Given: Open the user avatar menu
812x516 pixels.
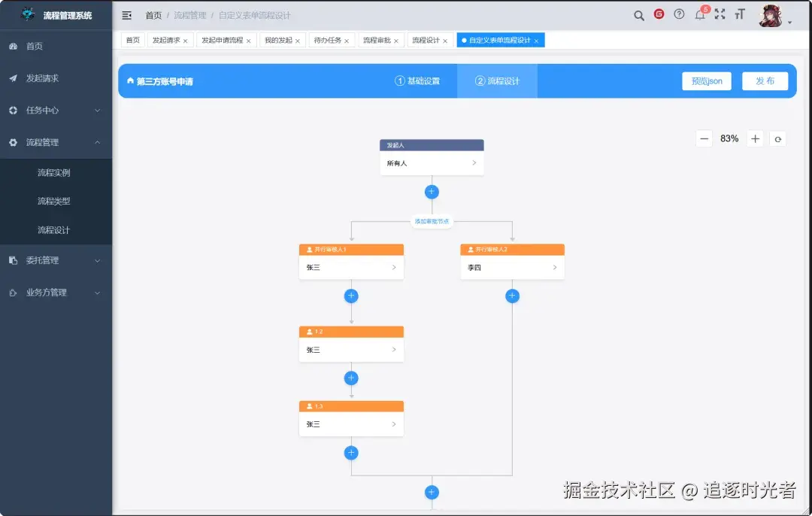Looking at the screenshot, I should pyautogui.click(x=771, y=16).
